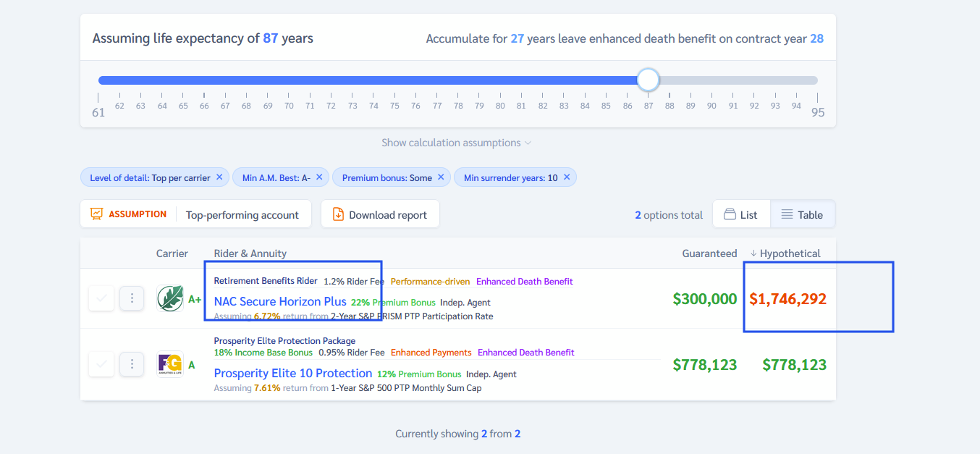Click the Table view icon
980x454 pixels.
click(787, 214)
